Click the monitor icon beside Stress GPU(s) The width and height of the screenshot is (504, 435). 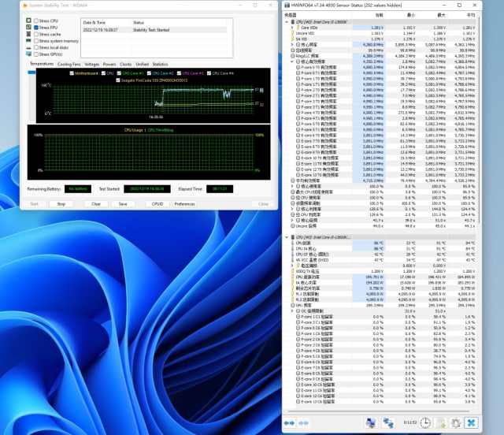pos(28,54)
